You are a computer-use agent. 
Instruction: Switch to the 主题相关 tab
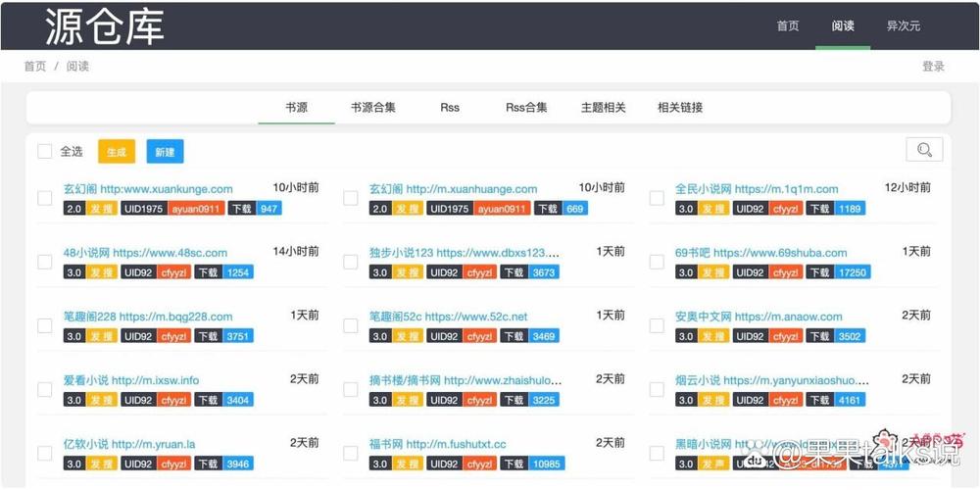[603, 108]
